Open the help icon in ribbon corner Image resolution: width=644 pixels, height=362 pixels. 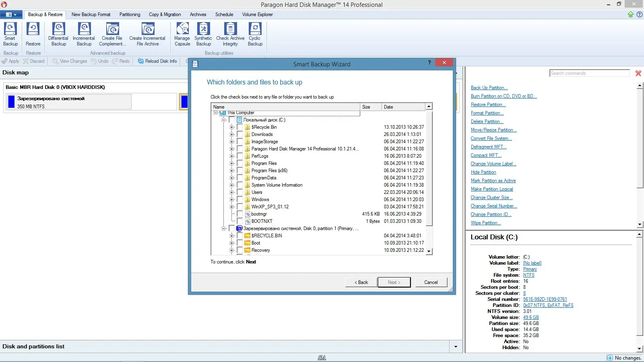coord(639,14)
